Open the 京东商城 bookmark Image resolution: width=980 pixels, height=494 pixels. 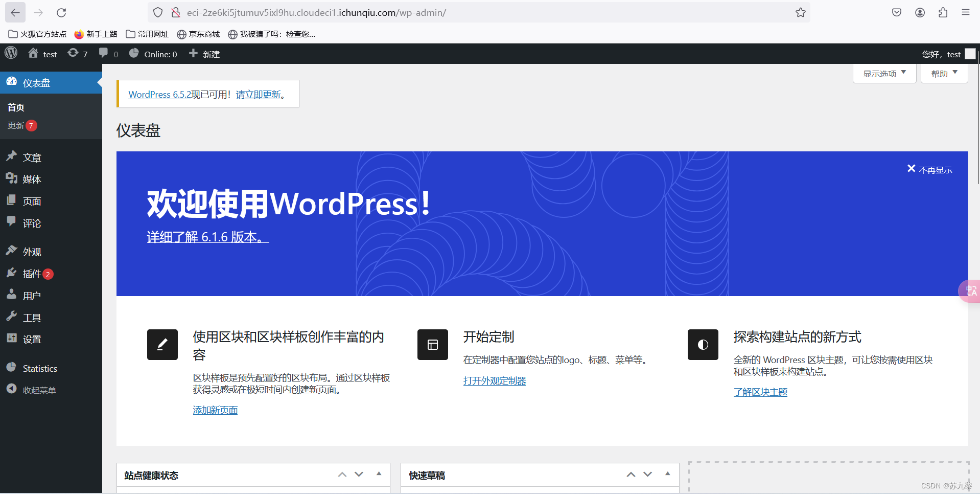pos(198,34)
